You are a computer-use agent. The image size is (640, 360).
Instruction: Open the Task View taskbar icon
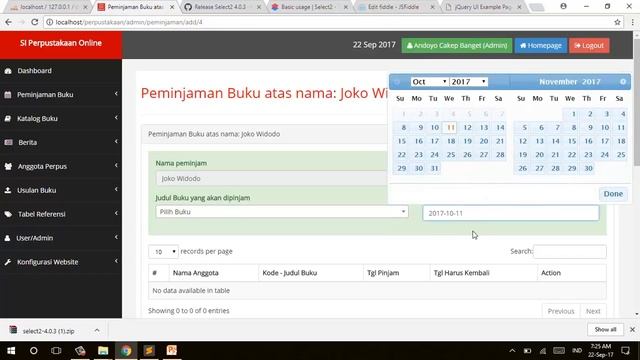[x=57, y=351]
